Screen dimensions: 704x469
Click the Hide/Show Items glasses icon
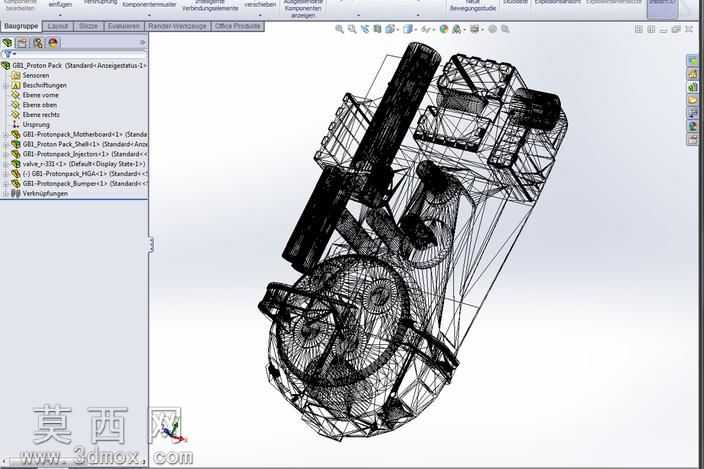point(425,29)
